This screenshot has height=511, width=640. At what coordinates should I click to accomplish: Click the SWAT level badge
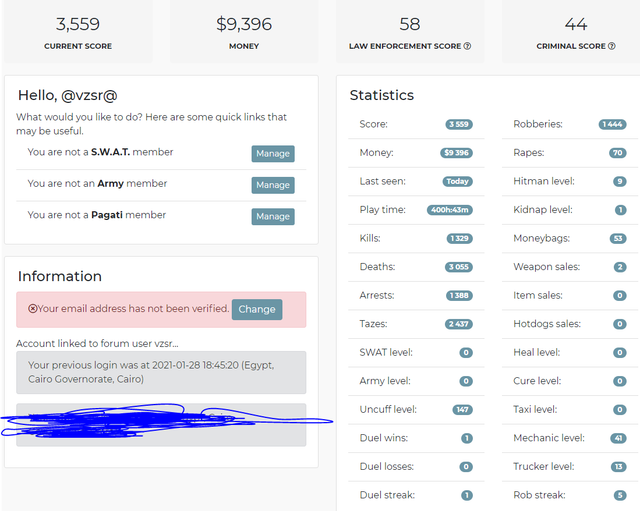(466, 353)
